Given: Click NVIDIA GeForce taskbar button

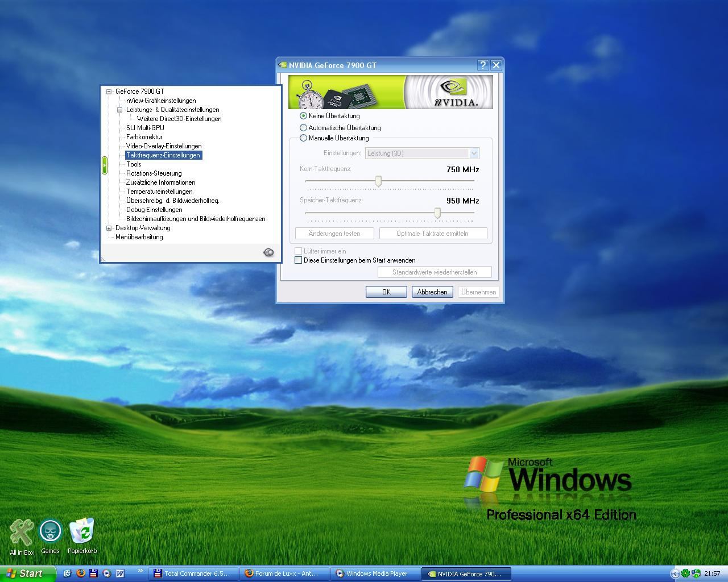Looking at the screenshot, I should 466,573.
